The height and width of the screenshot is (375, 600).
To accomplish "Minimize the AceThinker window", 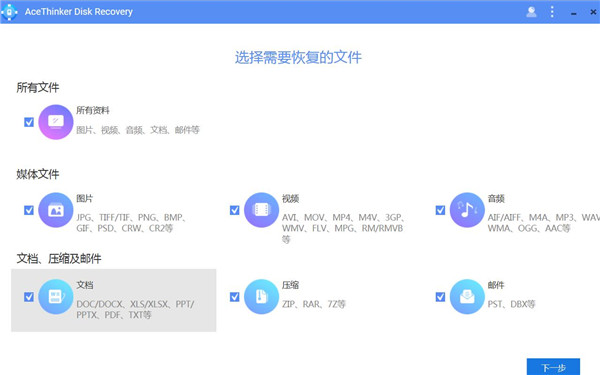I will pos(574,13).
